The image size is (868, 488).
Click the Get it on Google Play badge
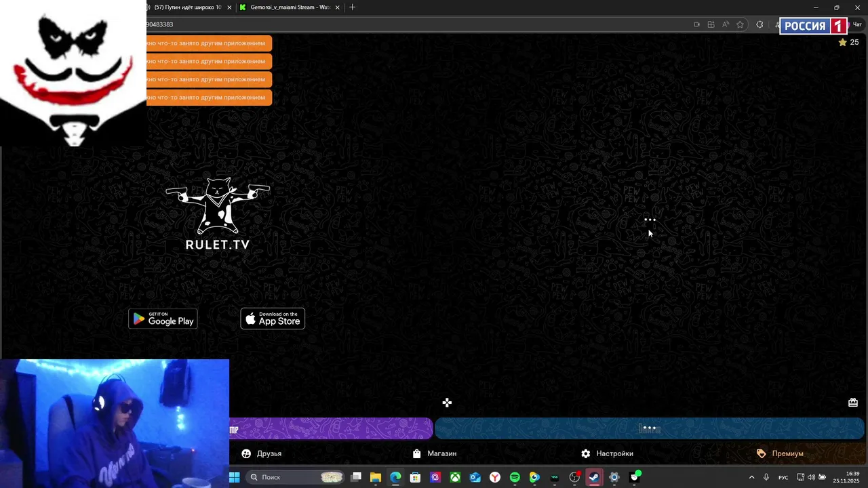point(163,319)
